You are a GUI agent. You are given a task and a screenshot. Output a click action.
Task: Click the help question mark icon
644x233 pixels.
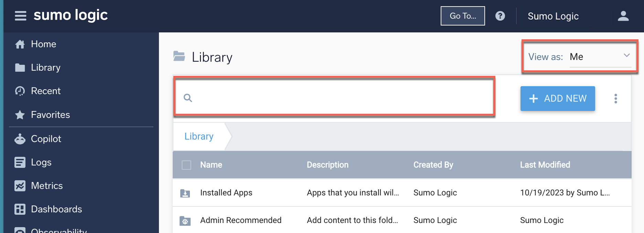(500, 16)
